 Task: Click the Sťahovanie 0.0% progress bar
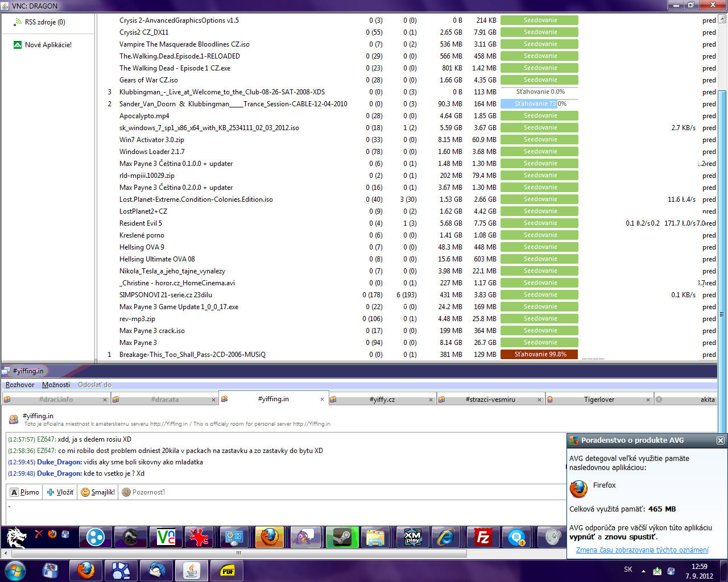pos(539,92)
